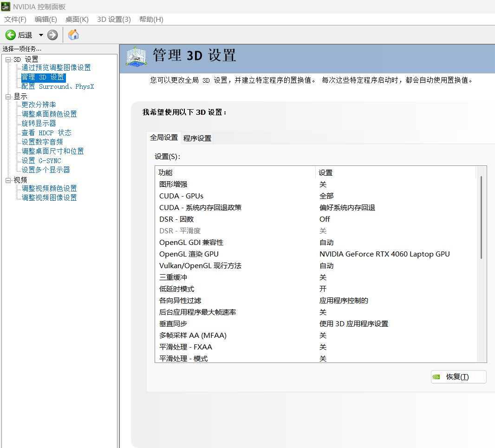Select the 图形增强 setting row

tap(316, 184)
